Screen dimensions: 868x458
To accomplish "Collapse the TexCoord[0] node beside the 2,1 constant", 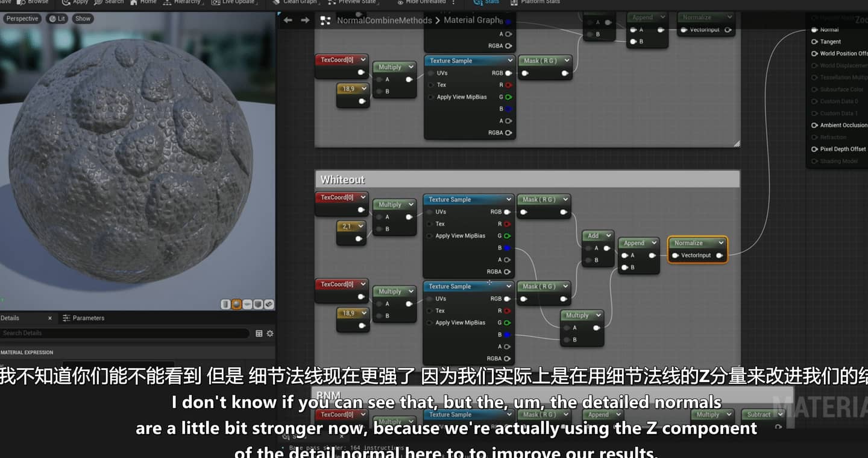I will point(362,197).
